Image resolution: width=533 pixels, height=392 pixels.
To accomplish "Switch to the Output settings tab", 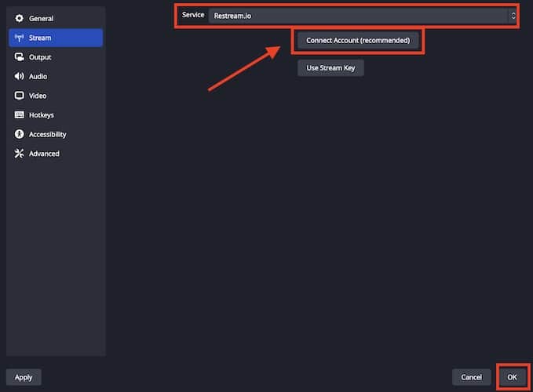I will pos(40,57).
